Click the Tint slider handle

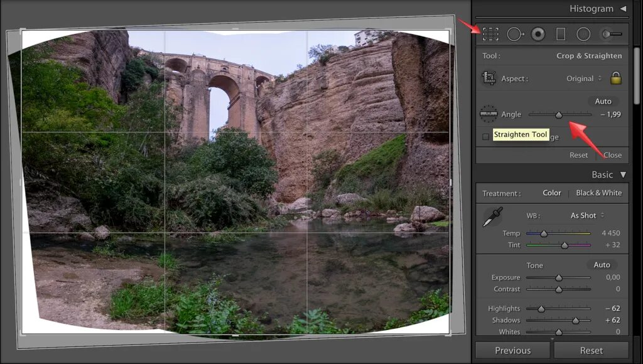tap(565, 245)
